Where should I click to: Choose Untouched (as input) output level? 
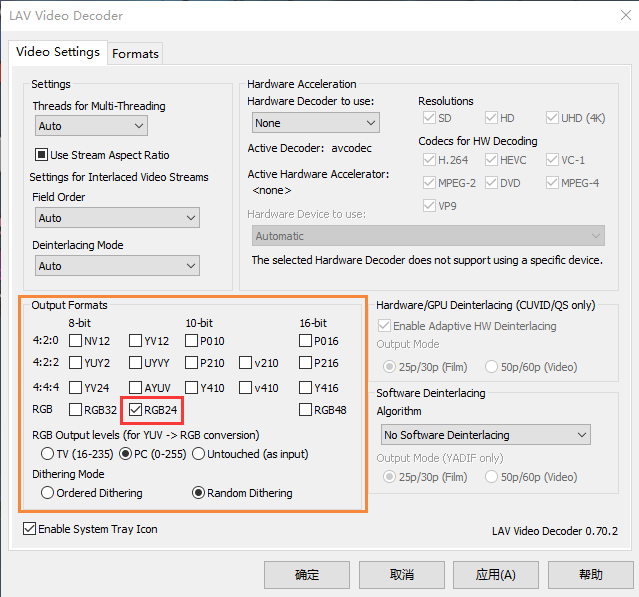[x=198, y=453]
